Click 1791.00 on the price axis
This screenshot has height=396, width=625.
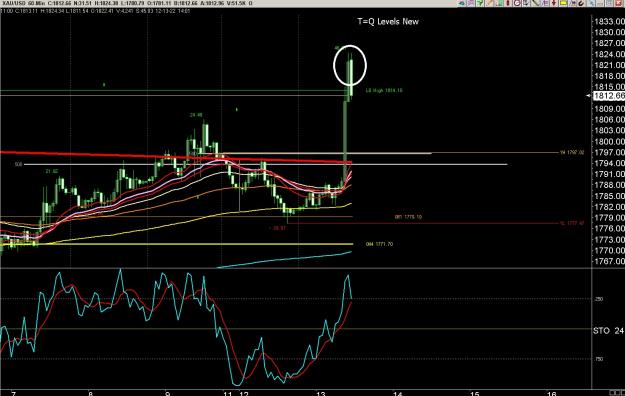click(x=609, y=174)
